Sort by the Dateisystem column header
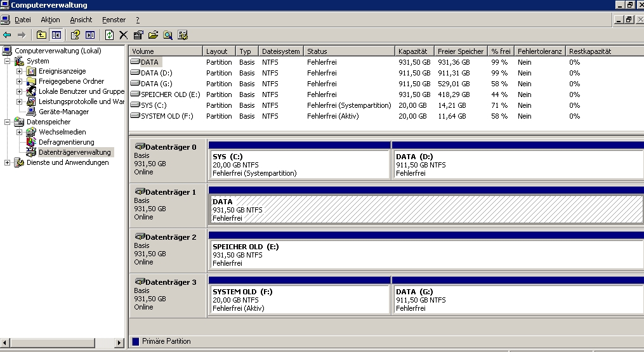Screen dimensions: 644x352 click(281, 51)
